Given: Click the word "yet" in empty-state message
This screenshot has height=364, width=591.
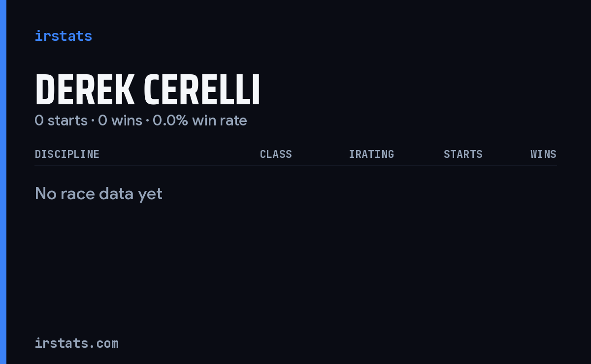Looking at the screenshot, I should click(x=150, y=195).
